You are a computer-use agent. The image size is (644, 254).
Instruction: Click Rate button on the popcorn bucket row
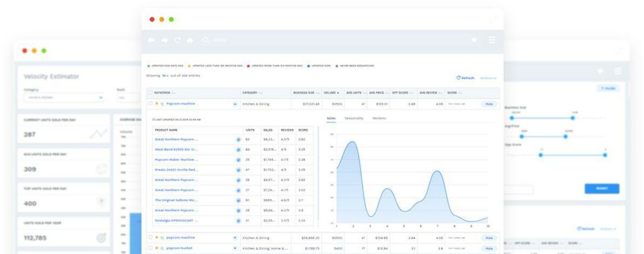489,248
